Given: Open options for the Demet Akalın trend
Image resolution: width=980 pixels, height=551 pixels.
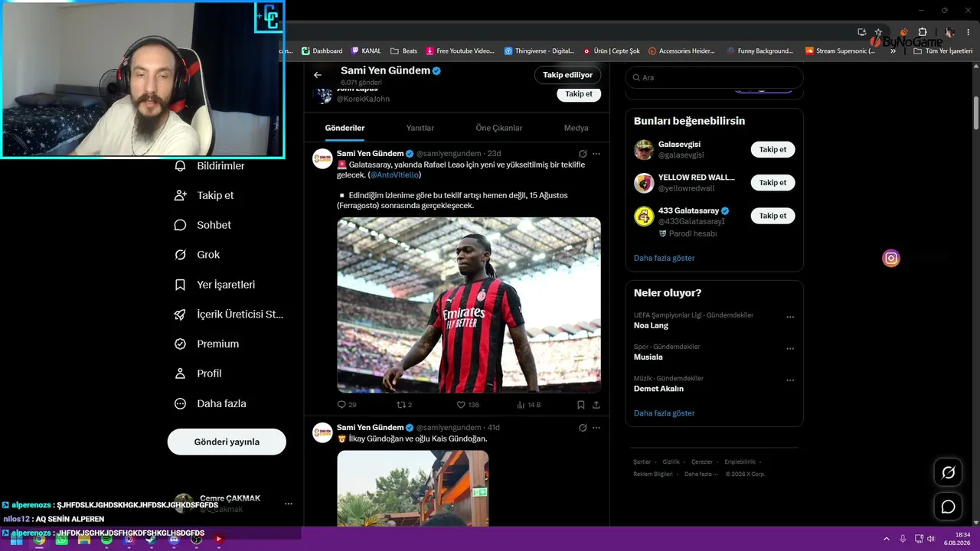Looking at the screenshot, I should [790, 380].
